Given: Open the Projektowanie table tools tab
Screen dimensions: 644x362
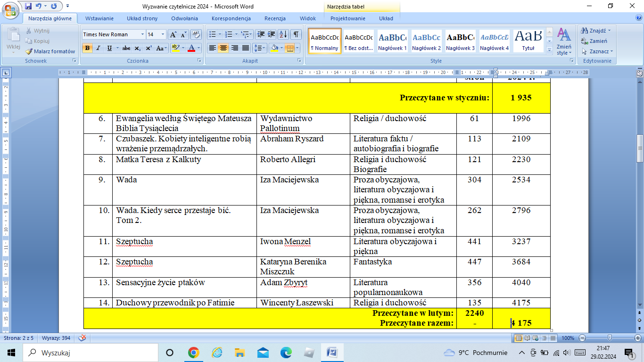Looking at the screenshot, I should [348, 18].
